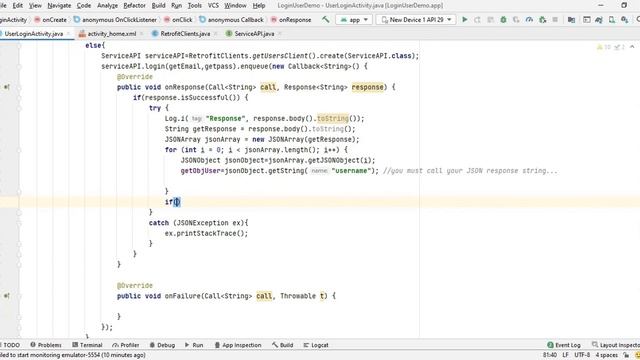Click the Sync Project with Gradle icon
Screen dimensions: 640x360
599,19
